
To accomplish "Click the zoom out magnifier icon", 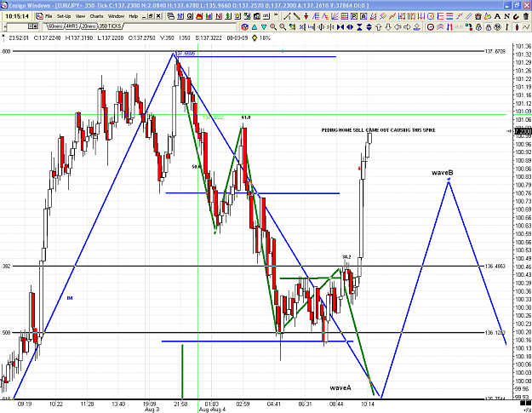I will (x=283, y=26).
